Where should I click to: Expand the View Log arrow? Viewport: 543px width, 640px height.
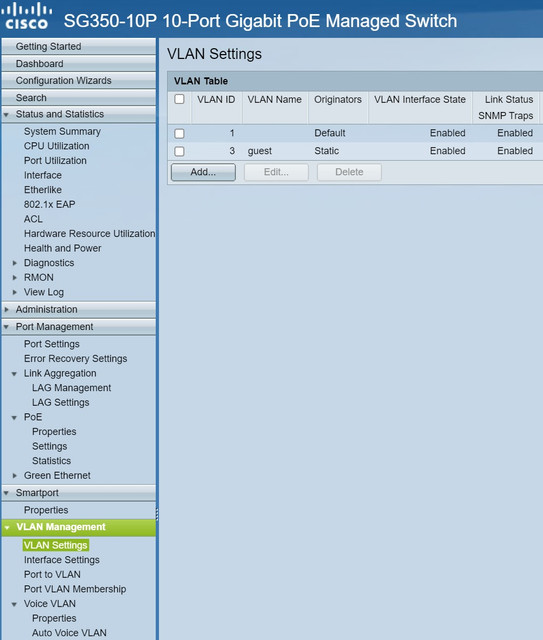pyautogui.click(x=15, y=292)
